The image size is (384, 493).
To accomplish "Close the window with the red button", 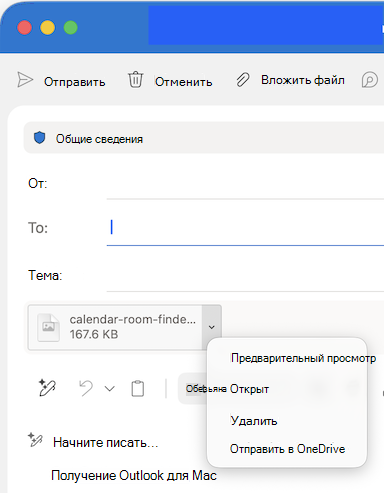I will (x=24, y=27).
